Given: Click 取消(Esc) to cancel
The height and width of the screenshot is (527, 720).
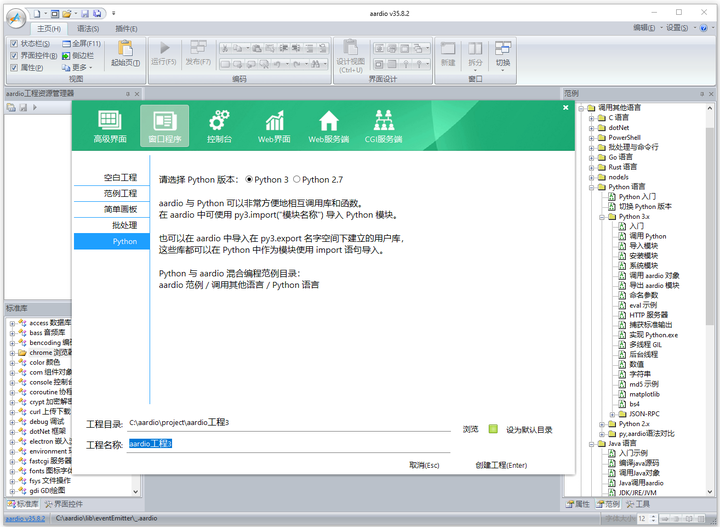Looking at the screenshot, I should tap(424, 465).
